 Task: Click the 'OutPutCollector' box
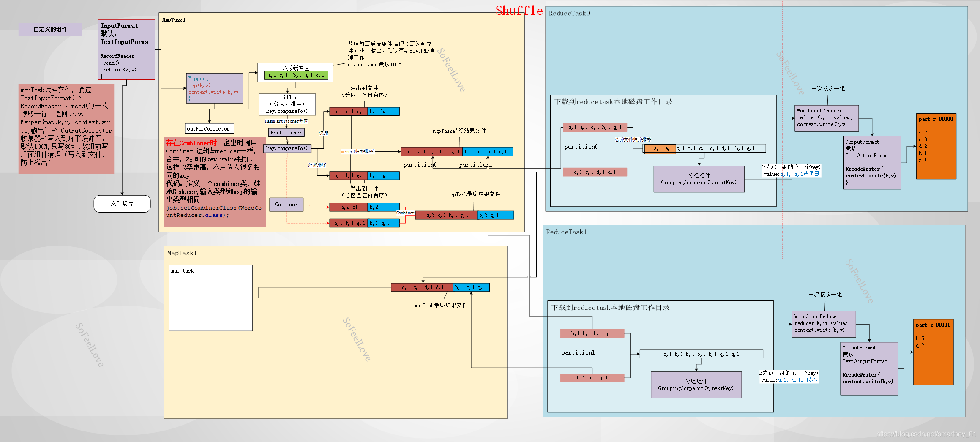click(x=209, y=128)
